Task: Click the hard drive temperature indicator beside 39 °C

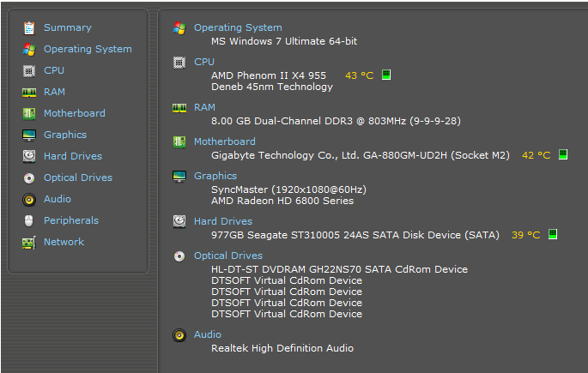Action: click(553, 234)
